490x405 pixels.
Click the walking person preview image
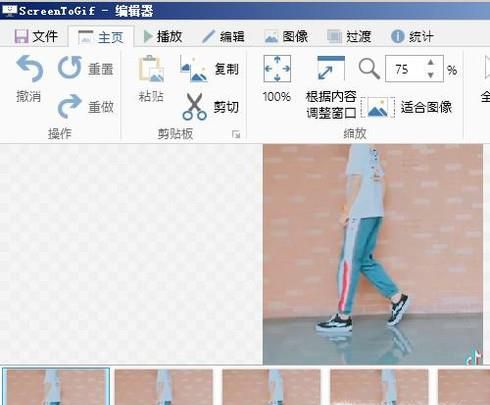(x=373, y=254)
